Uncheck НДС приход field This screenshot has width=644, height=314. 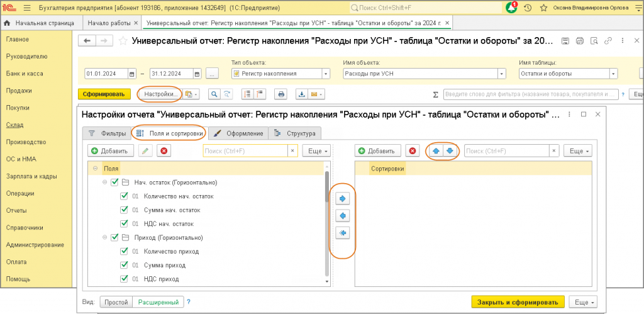click(x=124, y=279)
